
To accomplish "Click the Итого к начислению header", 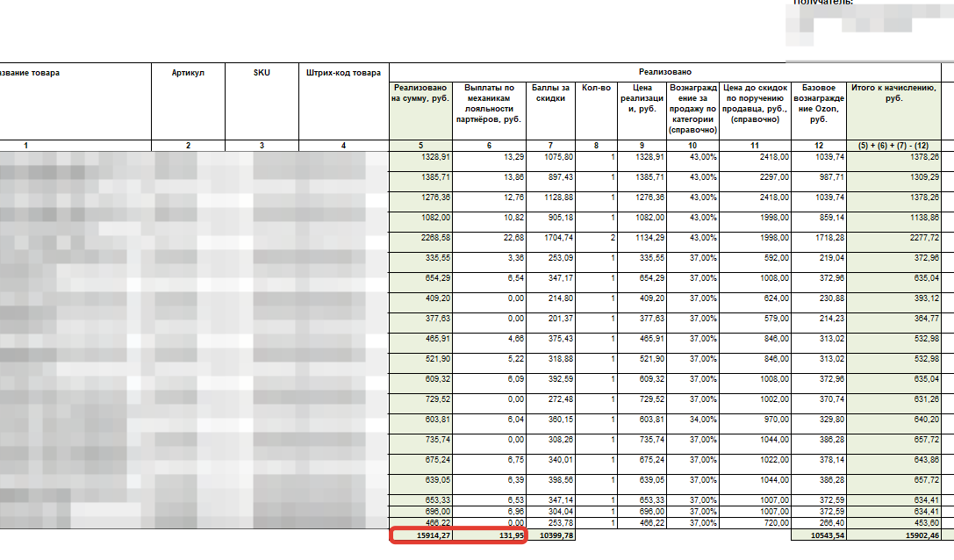I will click(x=893, y=93).
